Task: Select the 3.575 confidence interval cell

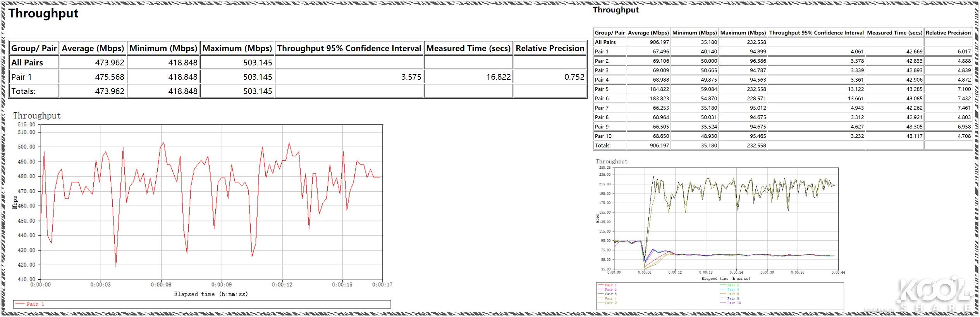Action: coord(349,77)
